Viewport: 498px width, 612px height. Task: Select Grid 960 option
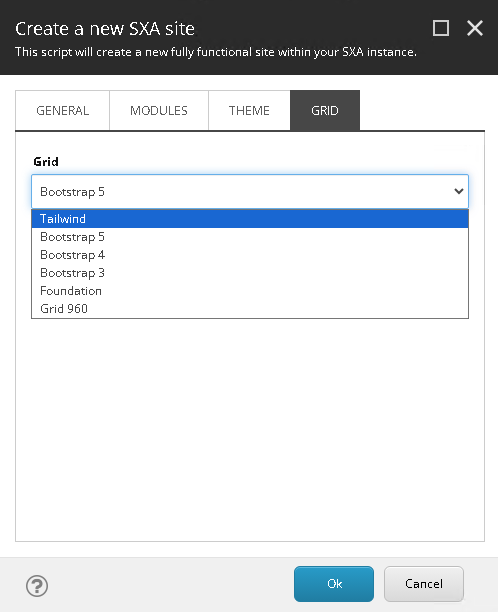[250, 309]
